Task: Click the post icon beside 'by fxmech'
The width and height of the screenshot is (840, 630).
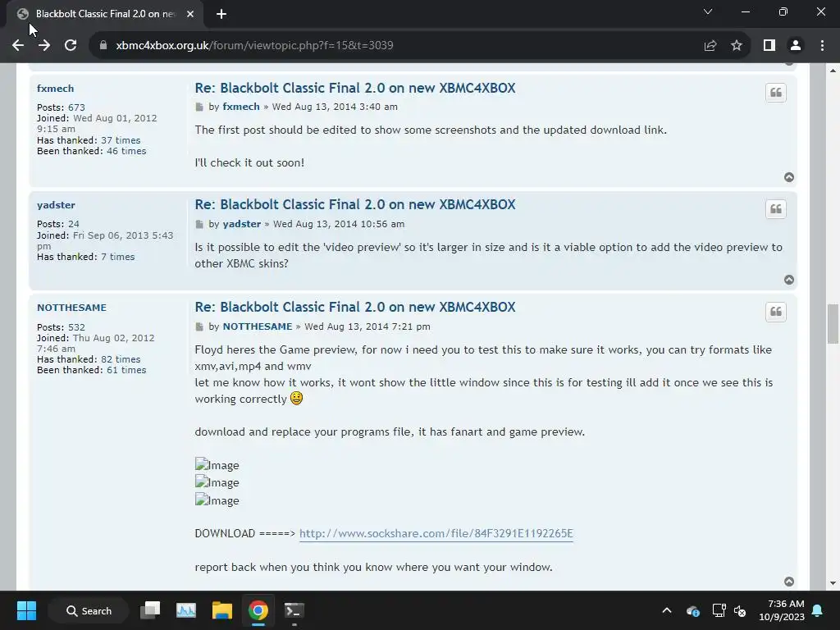Action: (x=199, y=107)
